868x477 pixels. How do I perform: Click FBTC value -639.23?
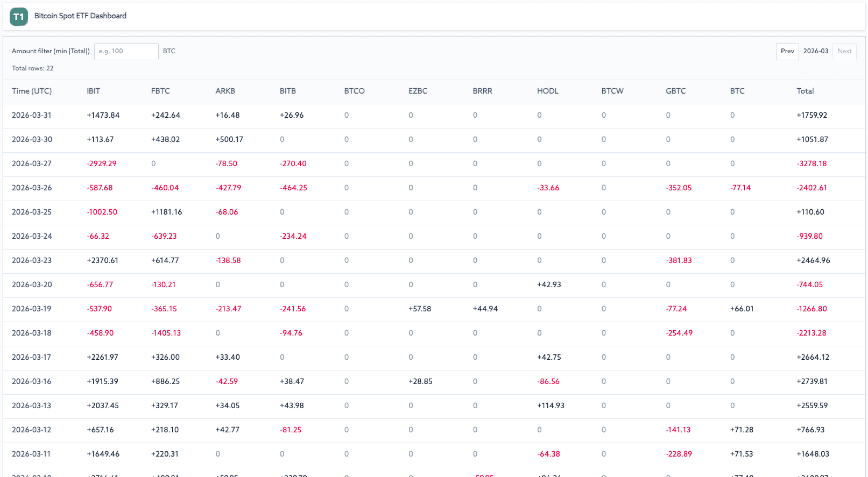coord(164,237)
